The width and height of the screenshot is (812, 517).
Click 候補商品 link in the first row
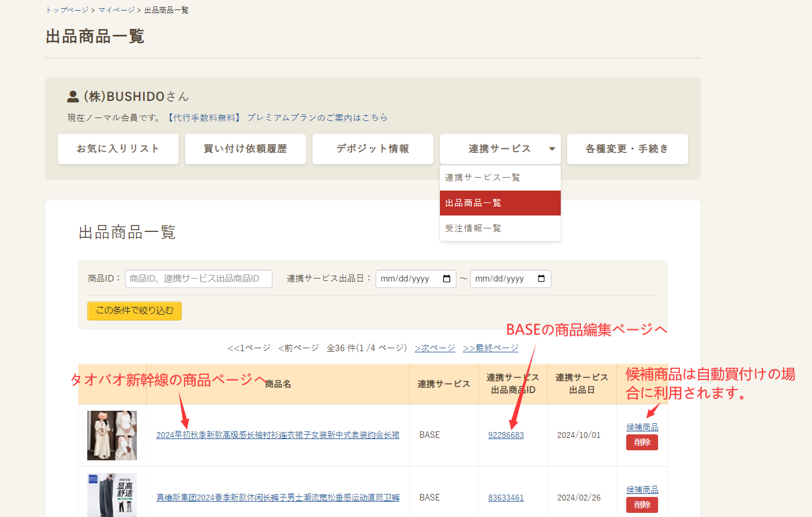[642, 427]
